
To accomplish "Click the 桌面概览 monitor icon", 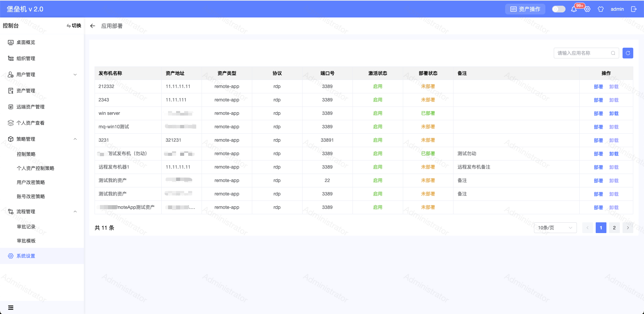I will 11,42.
